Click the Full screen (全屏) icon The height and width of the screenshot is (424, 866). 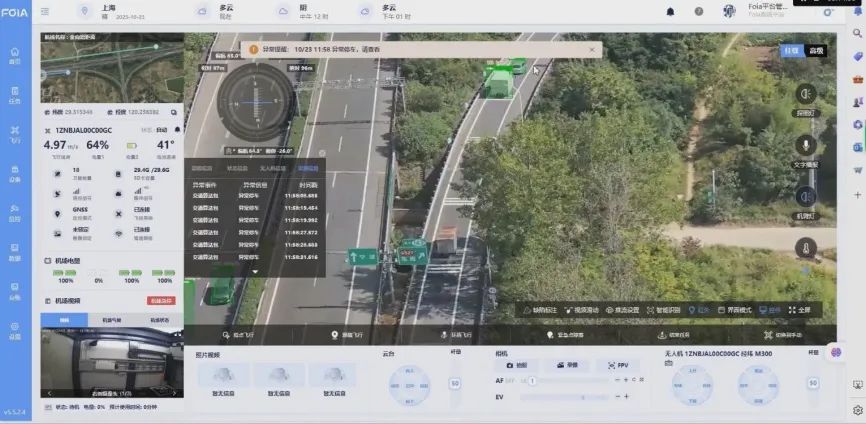799,310
